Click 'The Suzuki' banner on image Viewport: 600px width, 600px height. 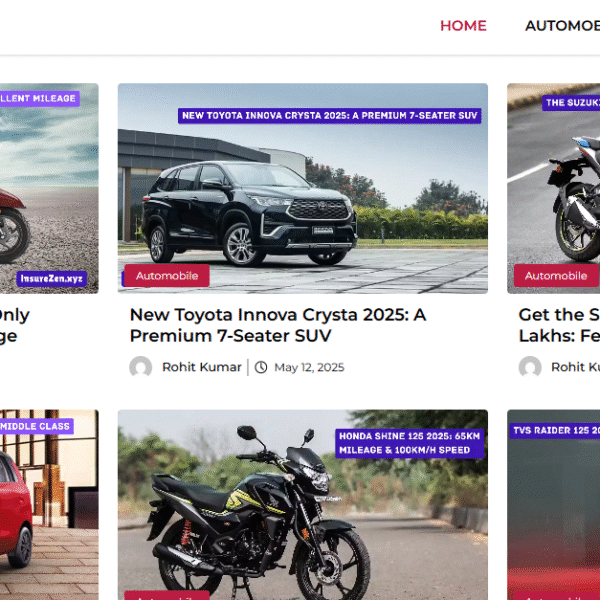[571, 103]
